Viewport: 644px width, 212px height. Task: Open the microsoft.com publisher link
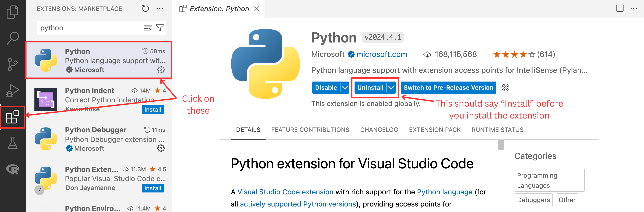tap(381, 54)
